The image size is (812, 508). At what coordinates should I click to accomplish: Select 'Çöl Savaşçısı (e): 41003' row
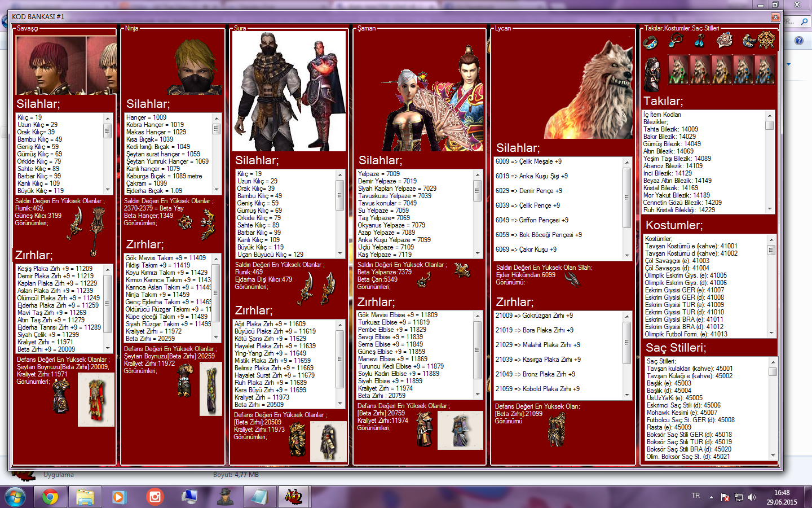677,261
